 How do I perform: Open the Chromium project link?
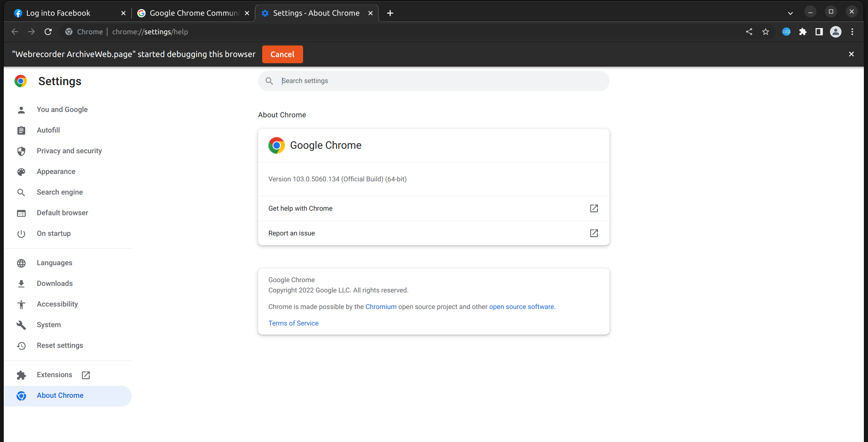point(381,307)
